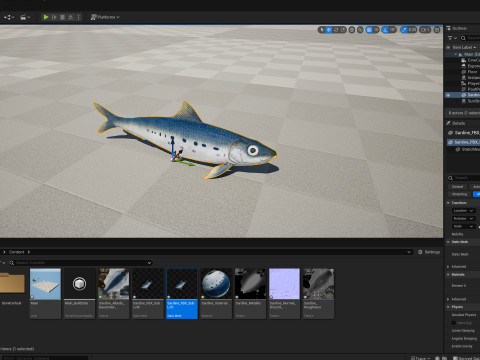Collapse the Main level tree row

click(455, 54)
